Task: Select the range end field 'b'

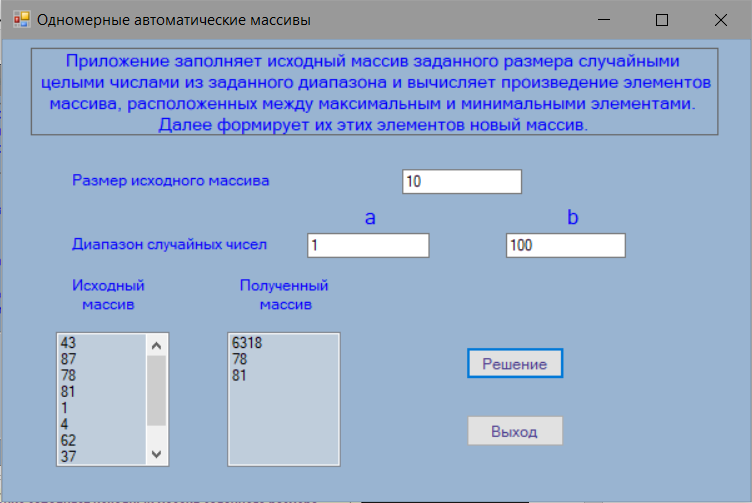Action: pyautogui.click(x=566, y=246)
